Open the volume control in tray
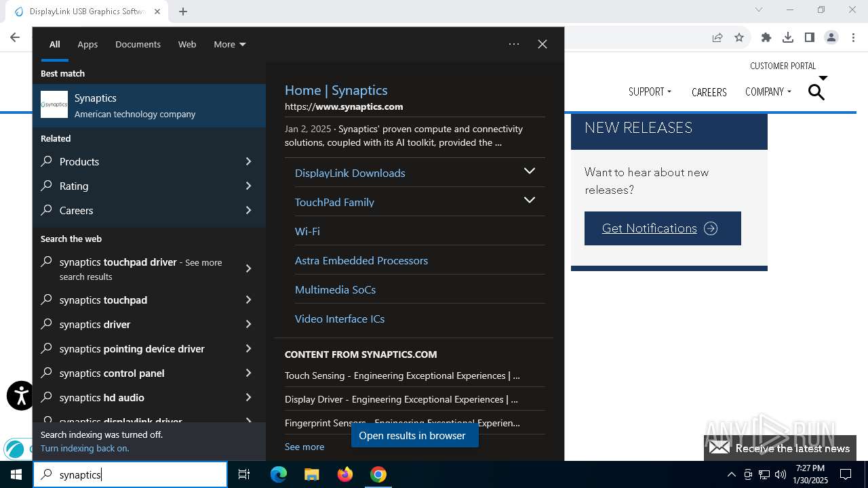 pyautogui.click(x=781, y=474)
